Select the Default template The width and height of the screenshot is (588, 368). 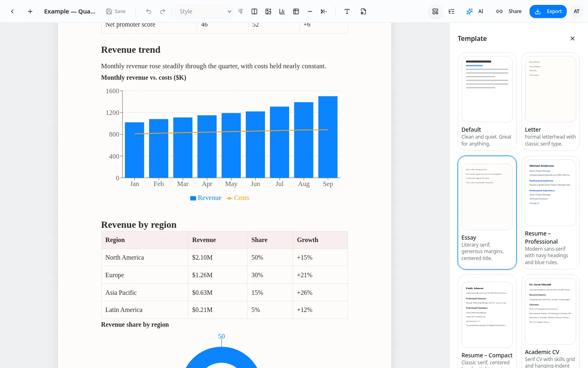tap(487, 101)
